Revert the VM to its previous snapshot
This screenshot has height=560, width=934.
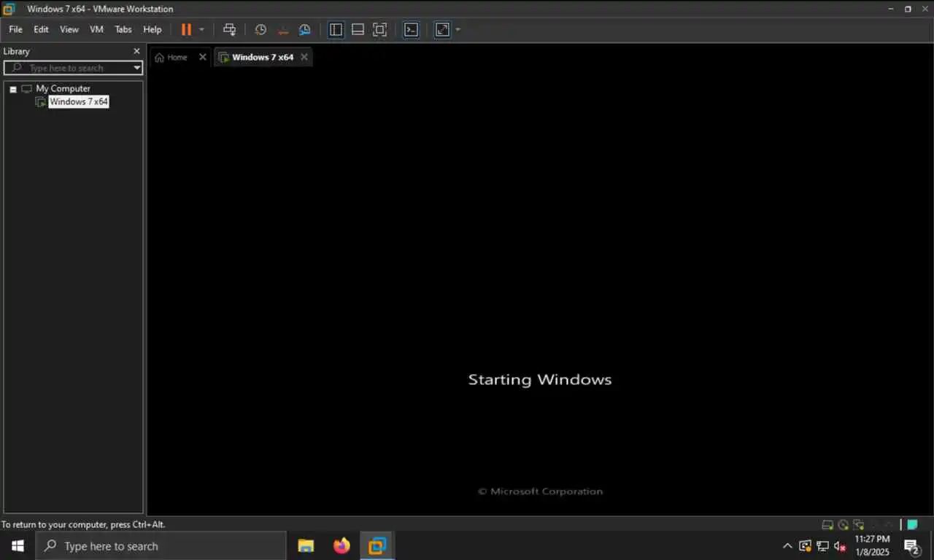tap(283, 30)
